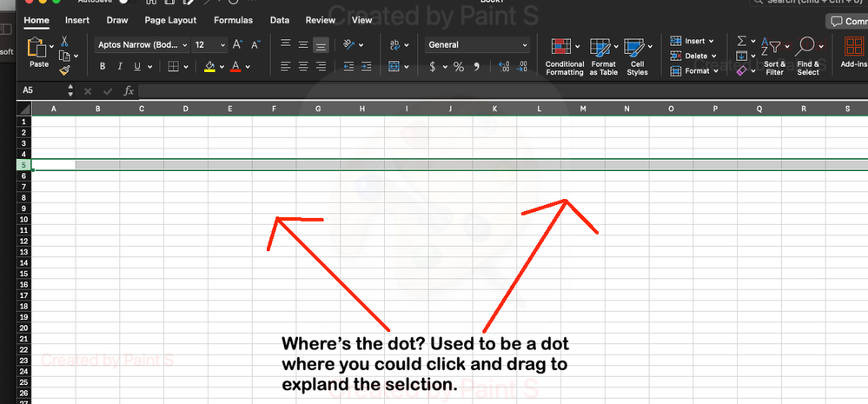Click Increase Decimal icon
This screenshot has width=868, height=404.
[x=504, y=67]
